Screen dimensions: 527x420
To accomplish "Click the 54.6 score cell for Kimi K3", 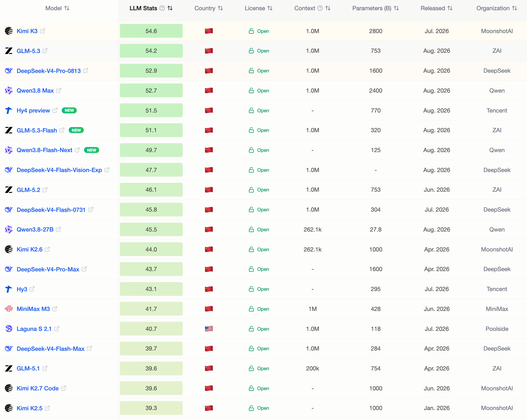I will coord(151,31).
